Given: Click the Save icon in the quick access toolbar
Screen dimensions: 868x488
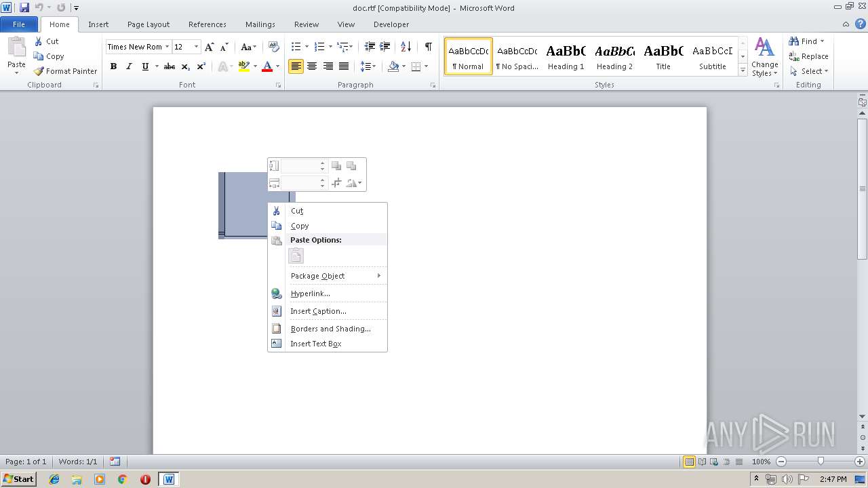Looking at the screenshot, I should 24,7.
